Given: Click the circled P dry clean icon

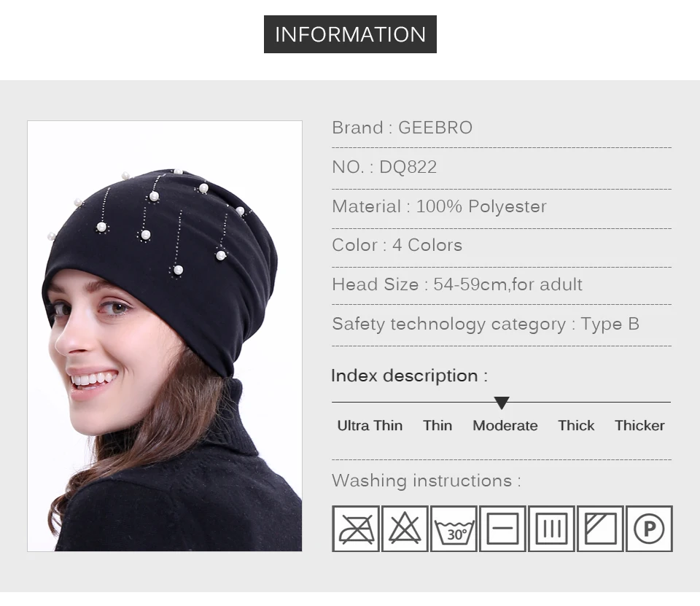Looking at the screenshot, I should [649, 529].
